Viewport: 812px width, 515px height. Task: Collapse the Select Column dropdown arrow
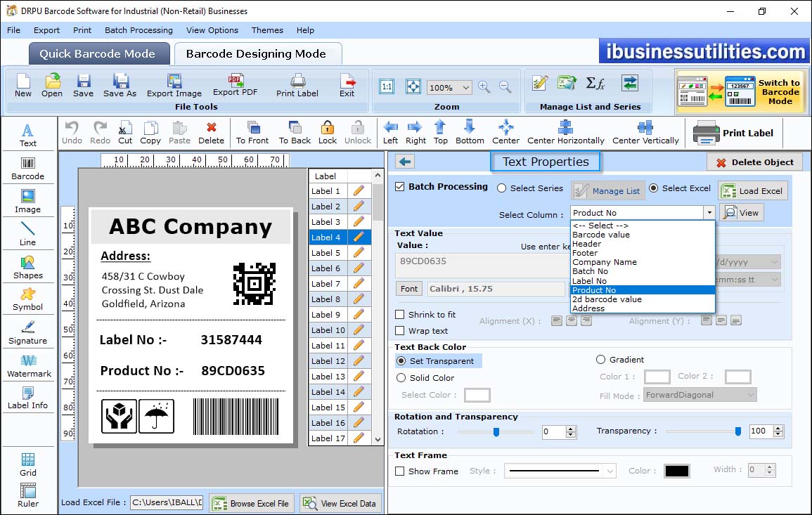(709, 213)
